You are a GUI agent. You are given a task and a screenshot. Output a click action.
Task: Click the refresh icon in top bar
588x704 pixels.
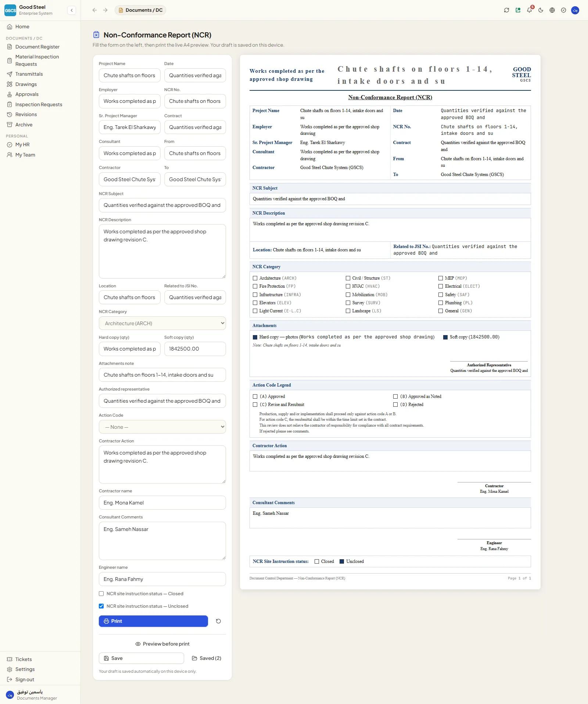506,10
